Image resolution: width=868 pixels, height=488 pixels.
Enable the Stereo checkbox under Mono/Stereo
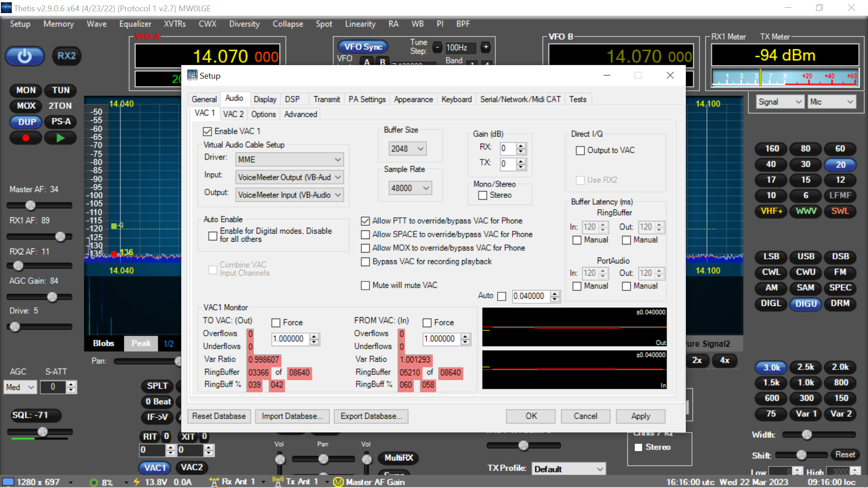483,195
